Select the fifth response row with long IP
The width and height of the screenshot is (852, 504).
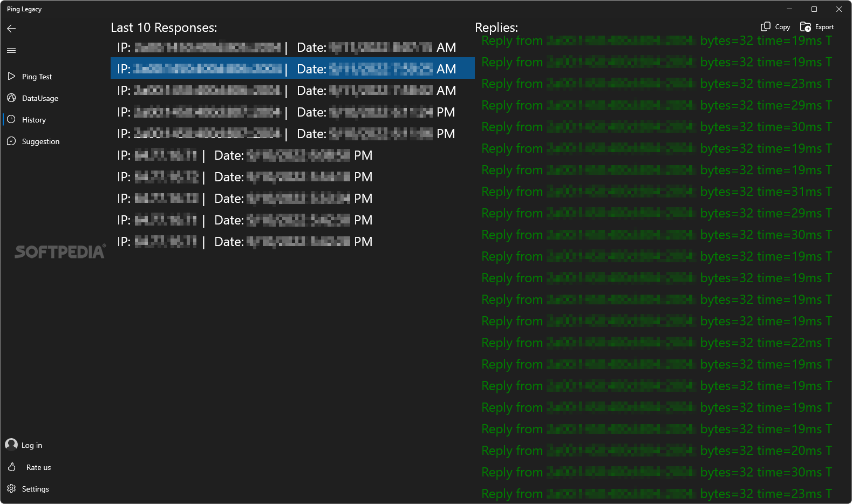point(292,134)
